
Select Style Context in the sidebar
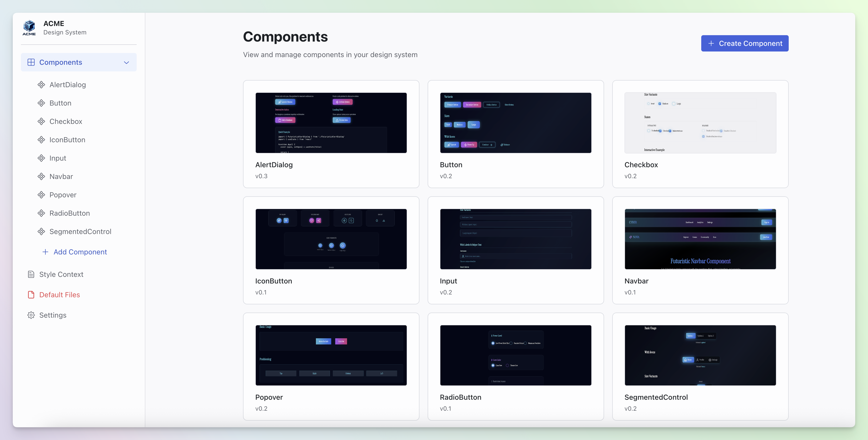point(61,274)
